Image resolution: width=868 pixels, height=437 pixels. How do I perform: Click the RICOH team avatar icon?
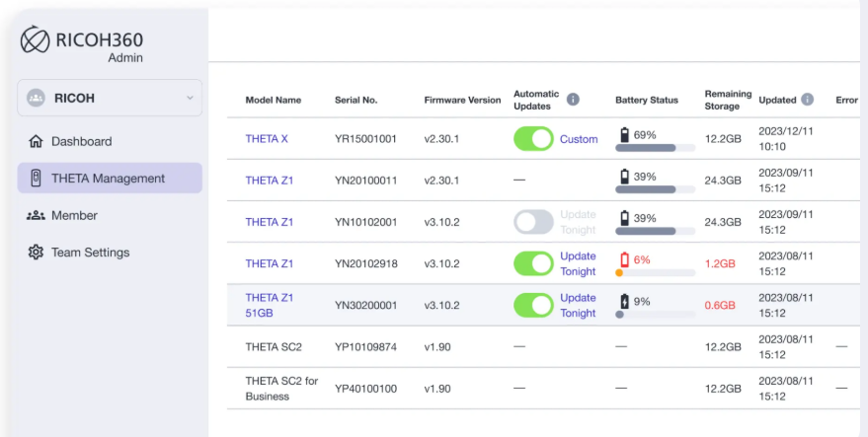[x=37, y=99]
